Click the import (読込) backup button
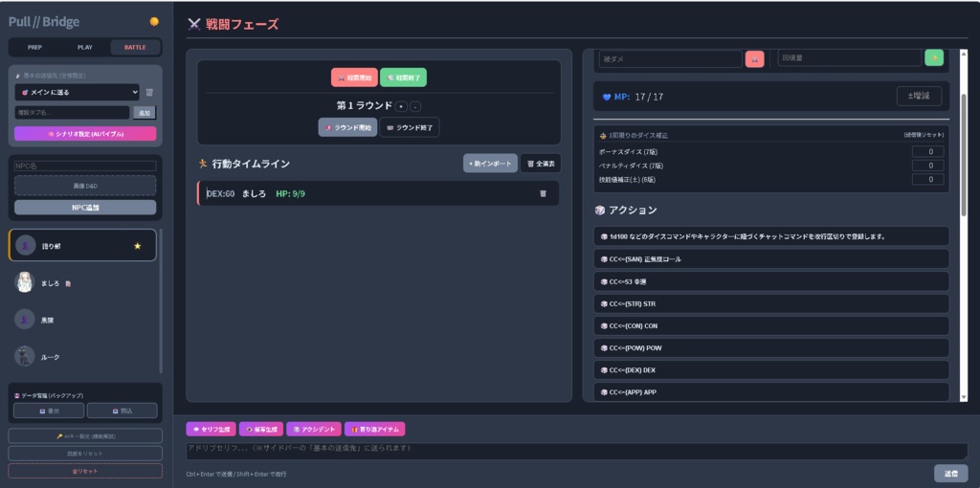Viewport: 980px width, 488px height. (x=122, y=410)
